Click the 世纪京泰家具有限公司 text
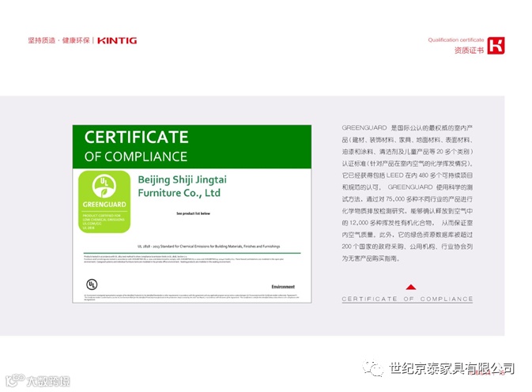The width and height of the screenshot is (532, 392). [x=452, y=368]
